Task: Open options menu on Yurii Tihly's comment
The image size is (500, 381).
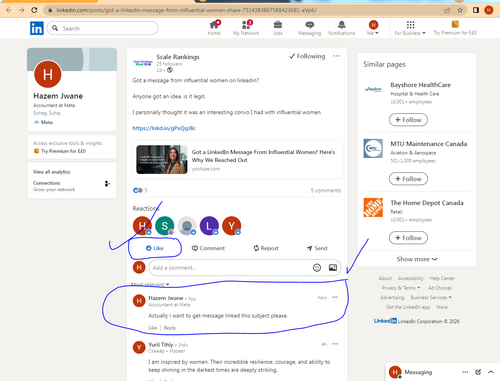Action: pyautogui.click(x=335, y=344)
